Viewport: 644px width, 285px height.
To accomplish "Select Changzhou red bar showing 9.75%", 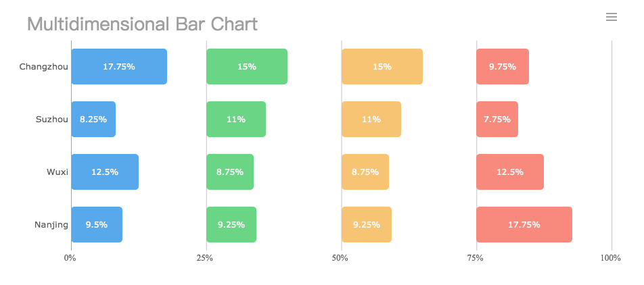I will pos(503,67).
